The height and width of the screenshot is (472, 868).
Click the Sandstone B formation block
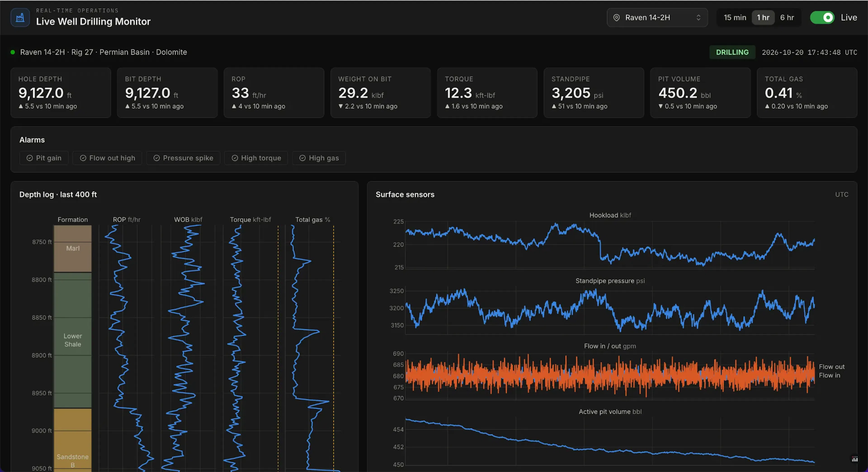click(73, 440)
